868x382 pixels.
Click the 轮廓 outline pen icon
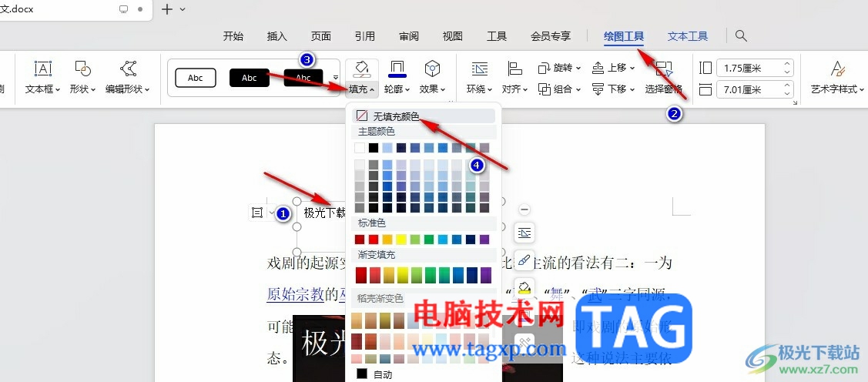[x=397, y=69]
